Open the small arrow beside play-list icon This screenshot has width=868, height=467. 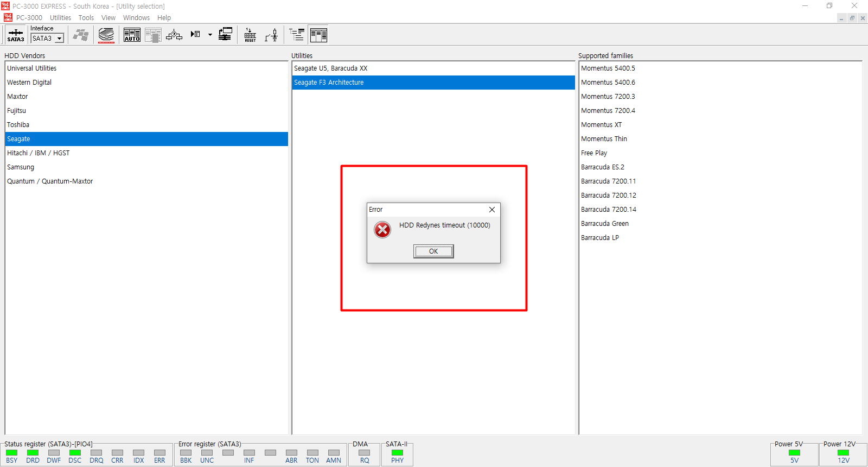(210, 35)
